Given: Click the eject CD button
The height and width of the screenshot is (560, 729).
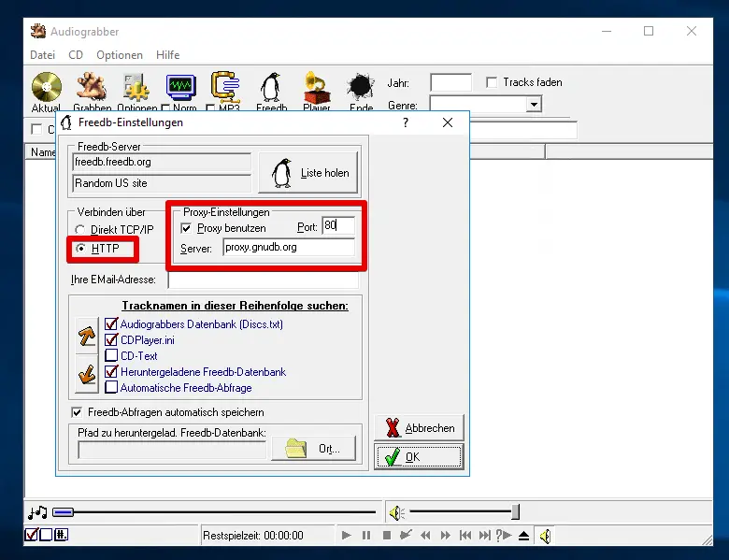Looking at the screenshot, I should pyautogui.click(x=524, y=536).
